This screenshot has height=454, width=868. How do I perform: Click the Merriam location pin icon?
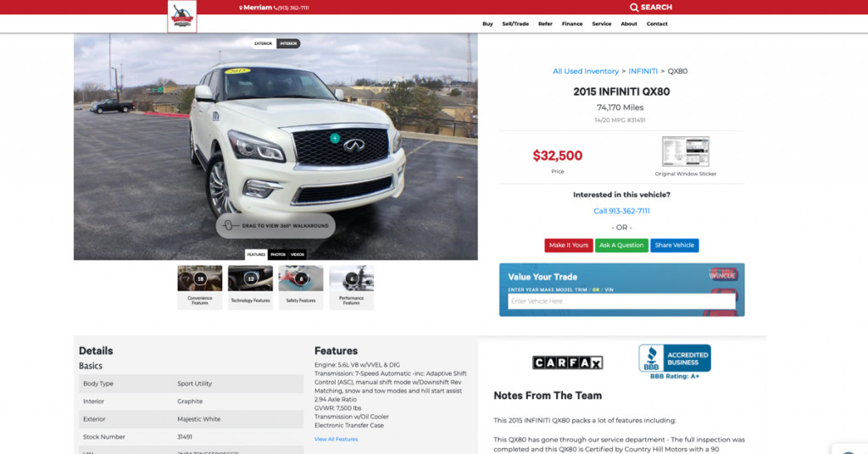(241, 8)
